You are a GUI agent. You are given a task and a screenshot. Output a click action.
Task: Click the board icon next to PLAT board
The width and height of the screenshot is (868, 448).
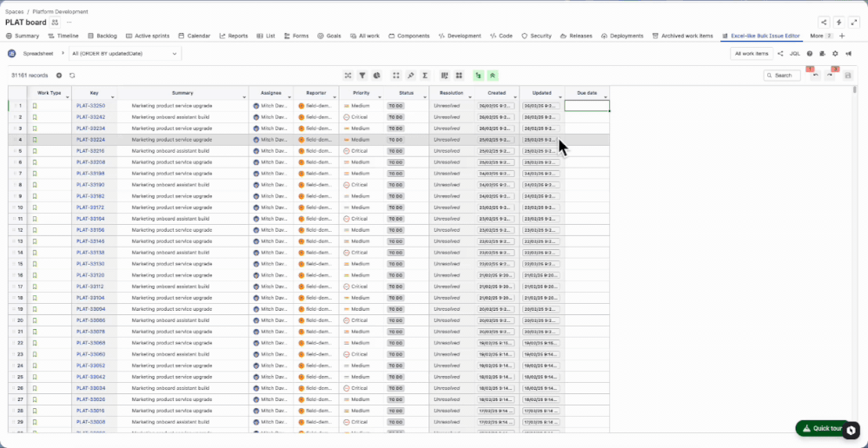coord(55,22)
